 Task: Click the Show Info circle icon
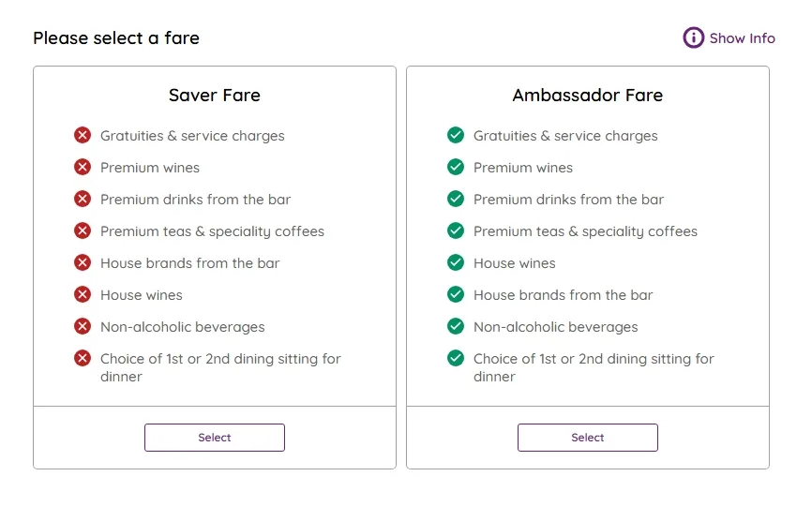point(693,38)
